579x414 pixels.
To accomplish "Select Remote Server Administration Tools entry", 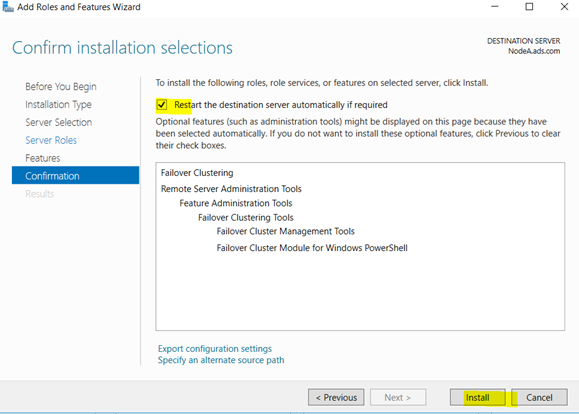I will click(231, 189).
